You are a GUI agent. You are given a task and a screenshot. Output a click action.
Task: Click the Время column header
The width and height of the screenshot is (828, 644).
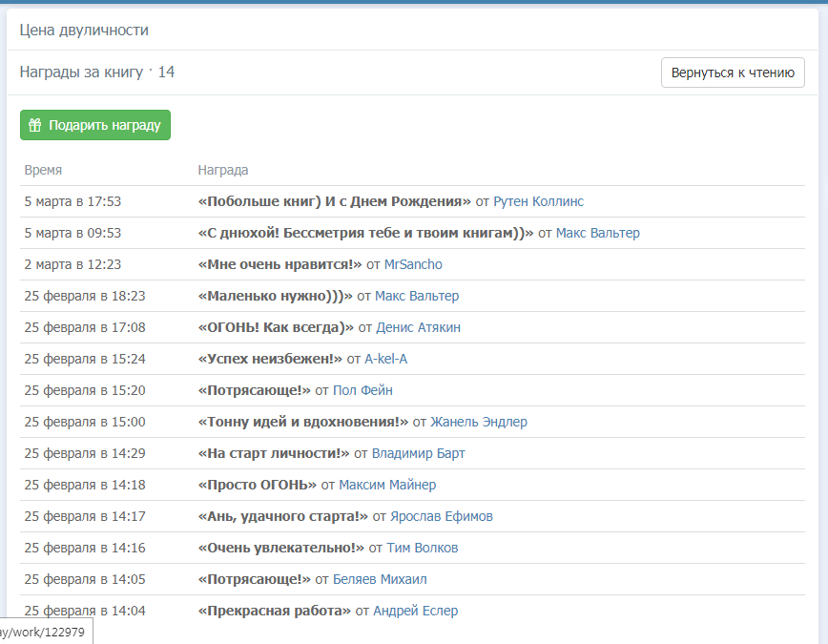43,170
